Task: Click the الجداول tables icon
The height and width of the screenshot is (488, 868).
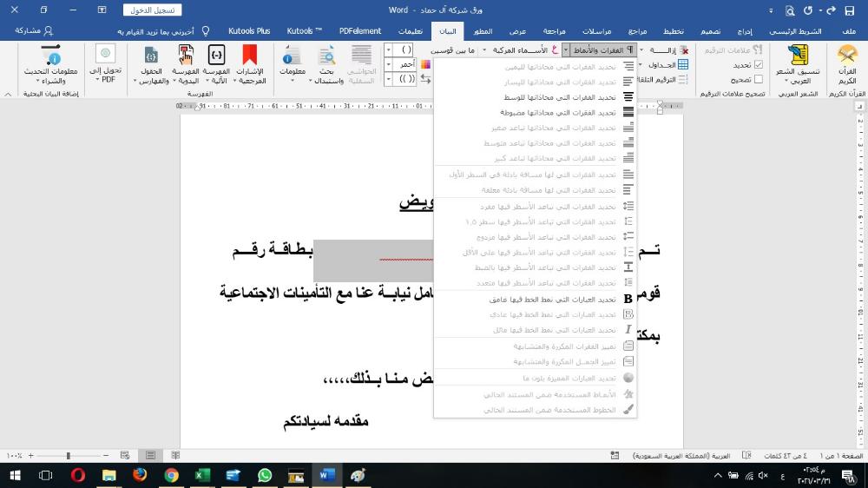Action: point(683,65)
